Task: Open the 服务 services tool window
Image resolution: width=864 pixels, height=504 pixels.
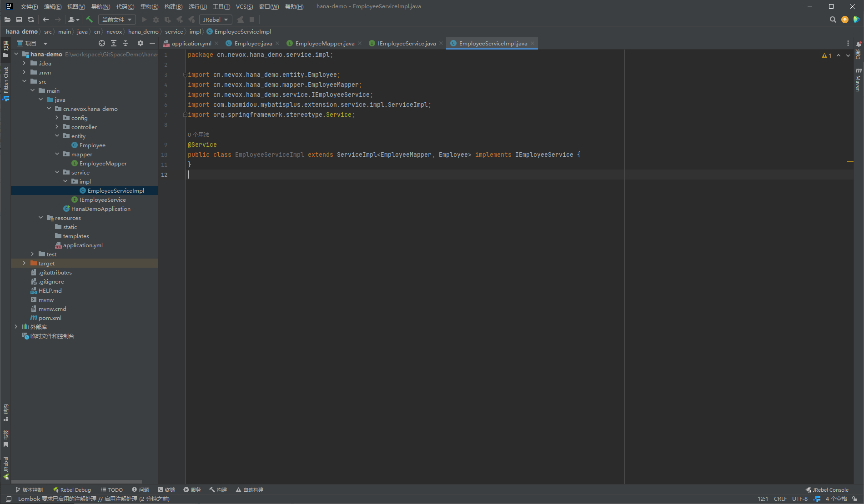Action: tap(192, 490)
